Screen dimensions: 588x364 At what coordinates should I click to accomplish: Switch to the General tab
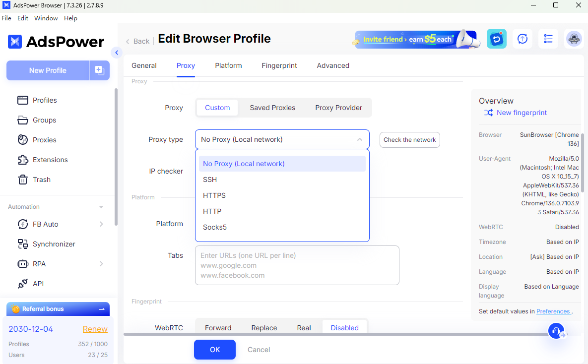point(144,65)
